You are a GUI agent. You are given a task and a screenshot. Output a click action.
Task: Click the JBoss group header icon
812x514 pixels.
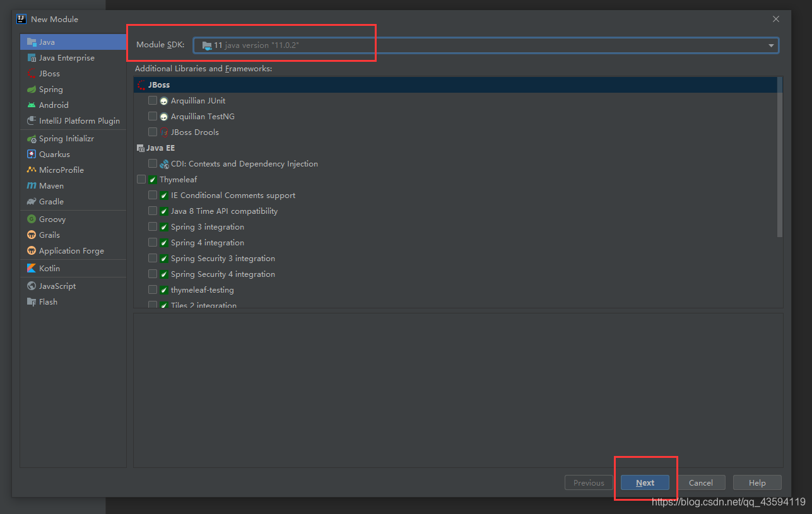tap(141, 85)
